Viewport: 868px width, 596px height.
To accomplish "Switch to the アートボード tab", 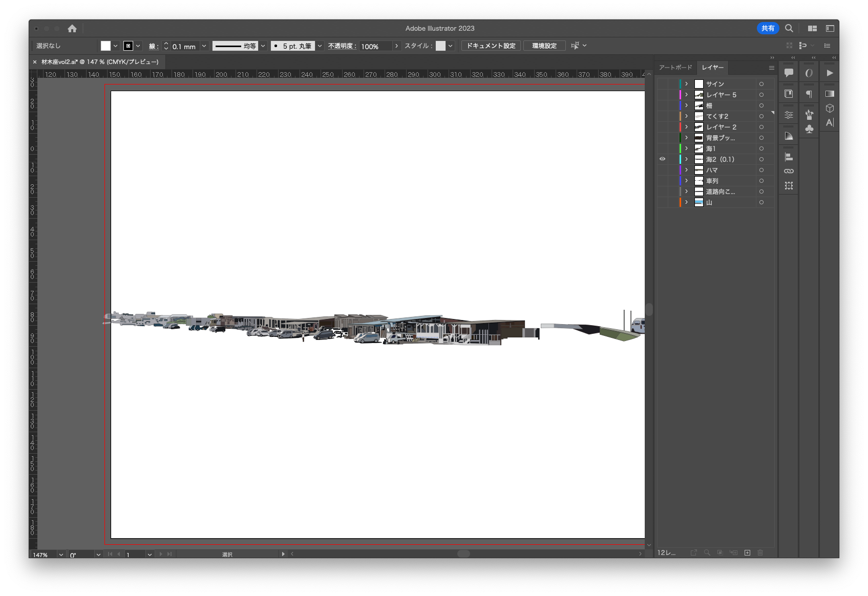I will pyautogui.click(x=675, y=68).
